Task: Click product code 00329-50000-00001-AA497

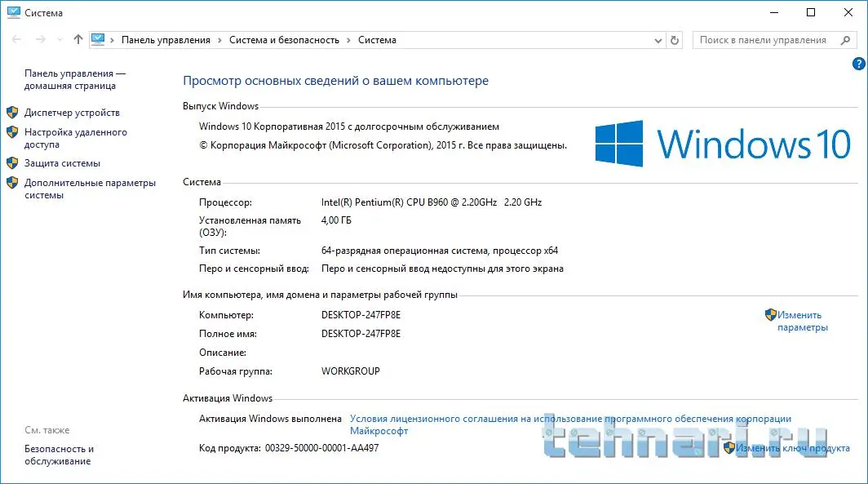Action: pyautogui.click(x=321, y=448)
